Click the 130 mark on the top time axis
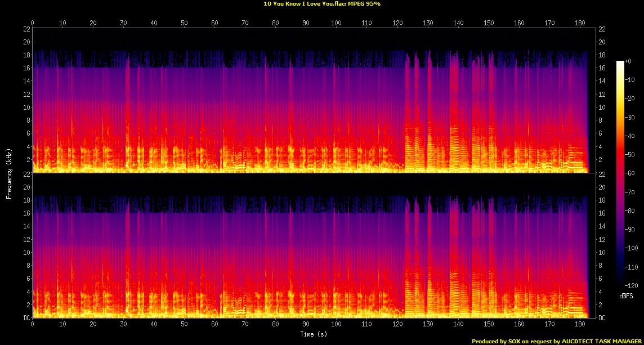 [428, 23]
